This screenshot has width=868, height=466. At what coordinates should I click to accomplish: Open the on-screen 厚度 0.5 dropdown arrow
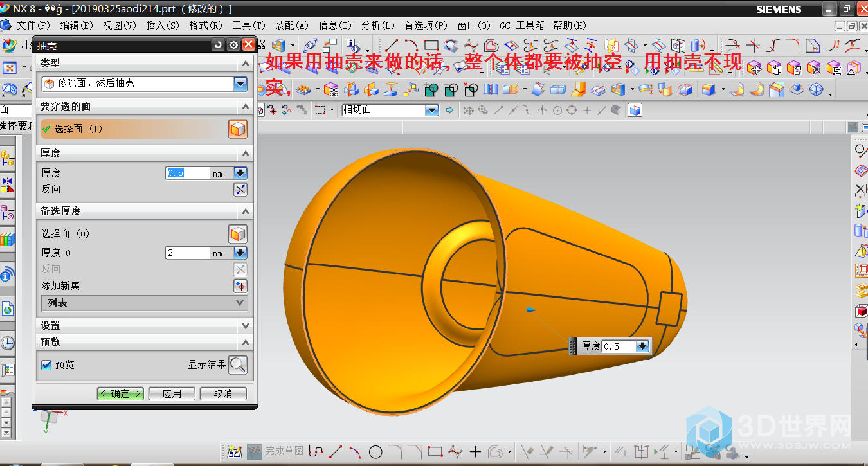coord(642,346)
